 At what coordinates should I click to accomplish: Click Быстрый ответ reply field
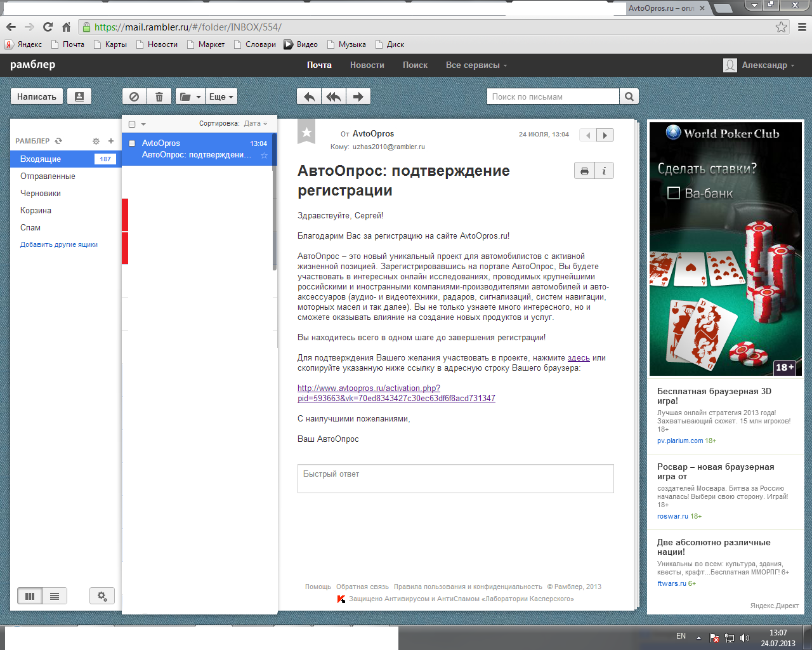click(x=455, y=479)
